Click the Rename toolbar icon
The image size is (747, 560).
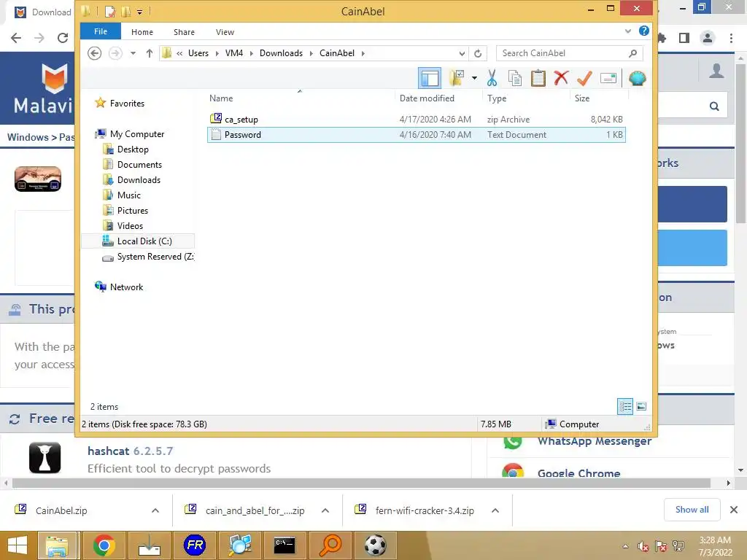click(608, 78)
